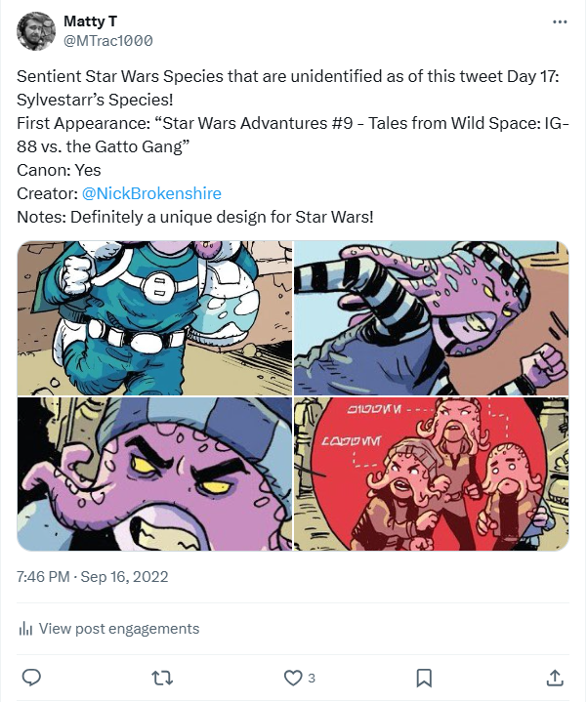Screen dimensions: 588x702
Task: Open the yellow-eyed purple alien close-up image
Action: 154,475
